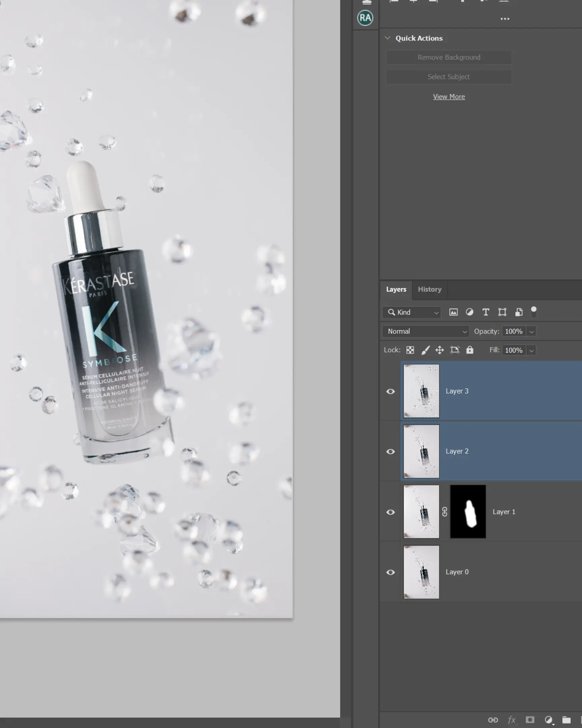Filter for smart objects

point(519,312)
